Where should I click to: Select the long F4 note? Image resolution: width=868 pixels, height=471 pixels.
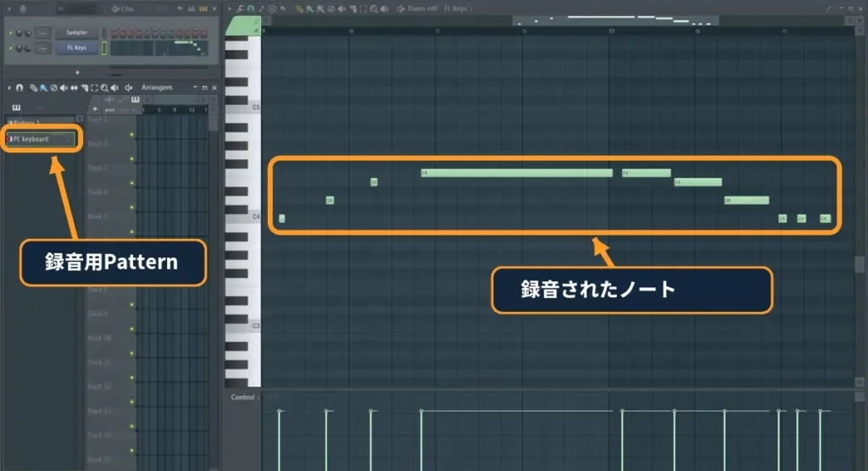click(516, 173)
